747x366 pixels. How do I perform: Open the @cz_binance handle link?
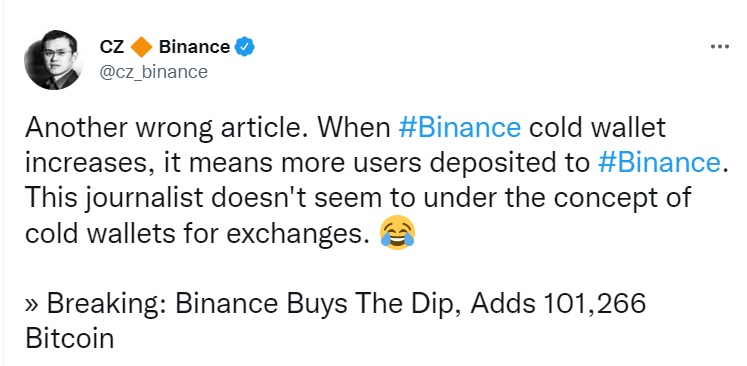coord(153,72)
